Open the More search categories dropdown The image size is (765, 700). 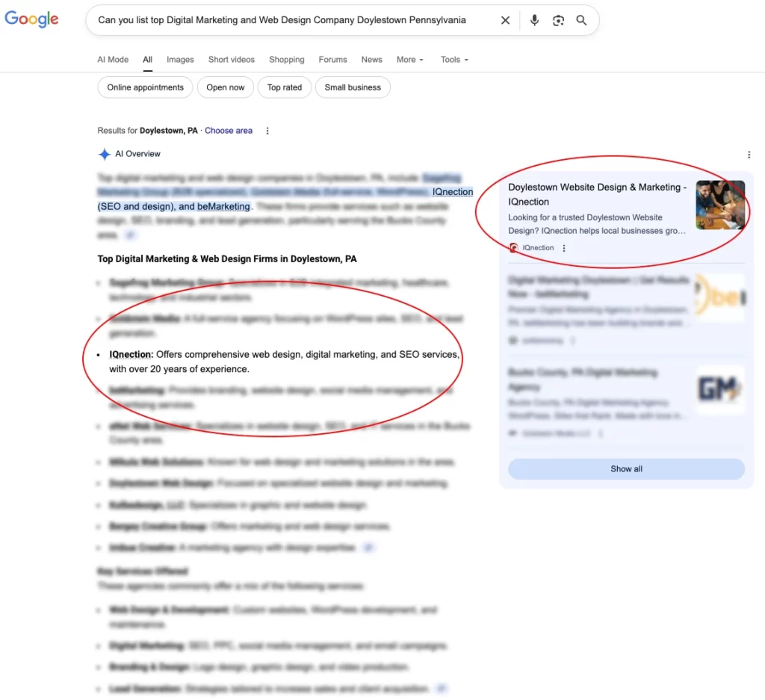point(409,60)
